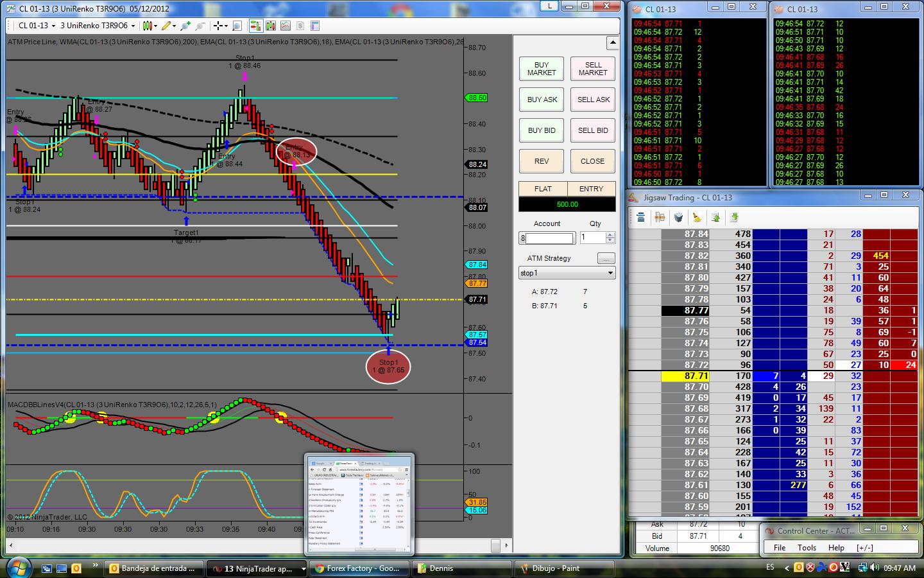Click the zoom frame magnifier icon
Image resolution: width=924 pixels, height=578 pixels.
[x=237, y=26]
